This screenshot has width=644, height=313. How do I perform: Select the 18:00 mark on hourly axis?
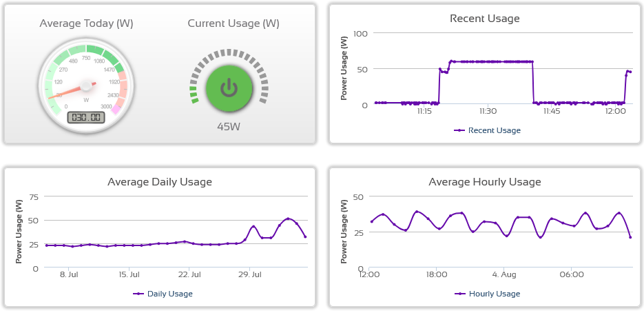[x=437, y=274]
